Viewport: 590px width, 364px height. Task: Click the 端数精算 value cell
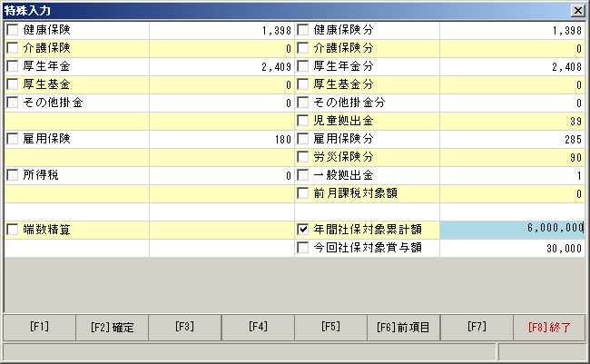point(221,230)
